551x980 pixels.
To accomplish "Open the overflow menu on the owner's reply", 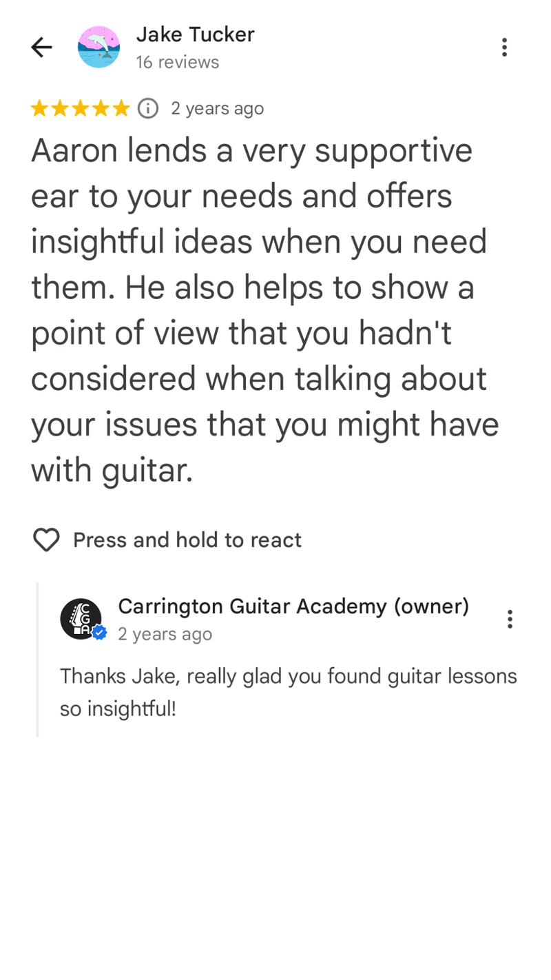I will pos(510,619).
